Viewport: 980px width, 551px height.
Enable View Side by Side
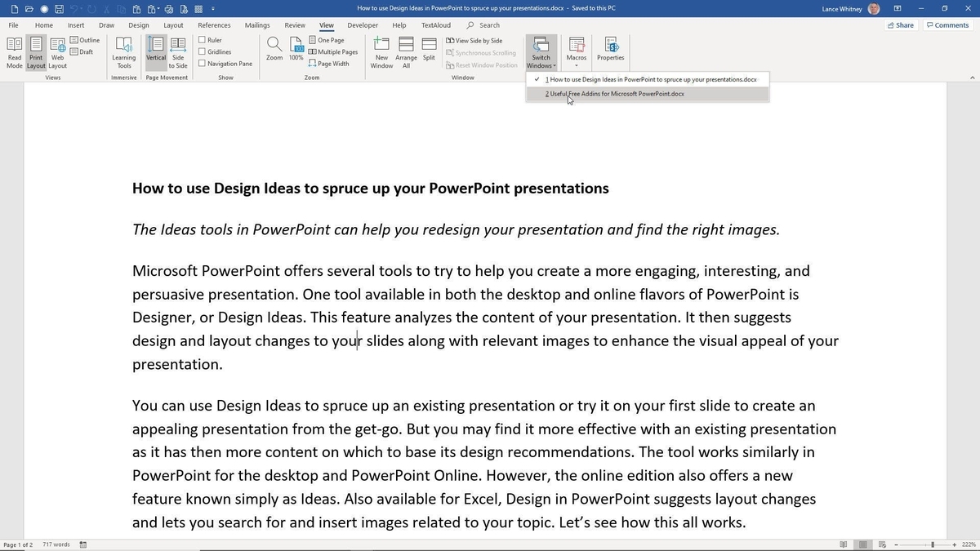[474, 40]
